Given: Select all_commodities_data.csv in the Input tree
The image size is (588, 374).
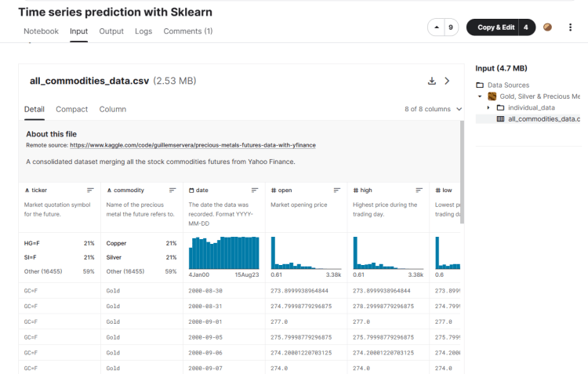Looking at the screenshot, I should click(x=543, y=119).
